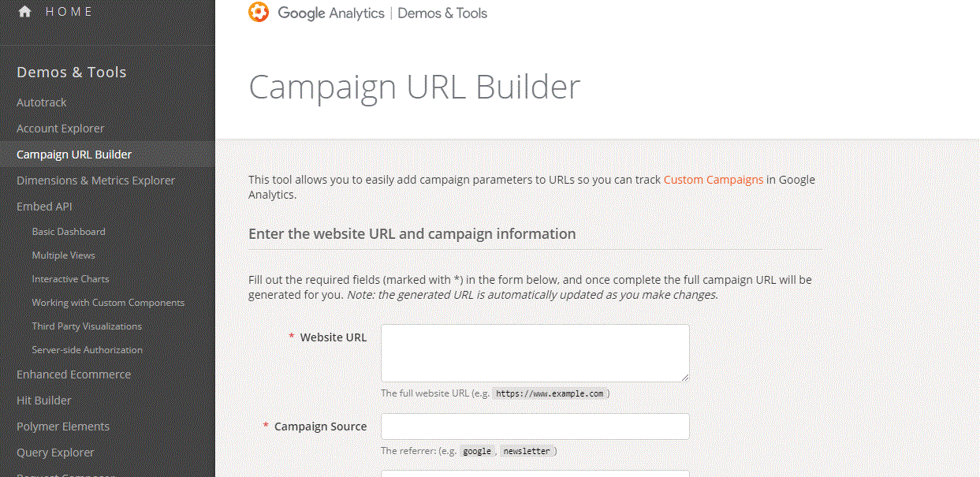Open Server-side Authorization demo

88,350
